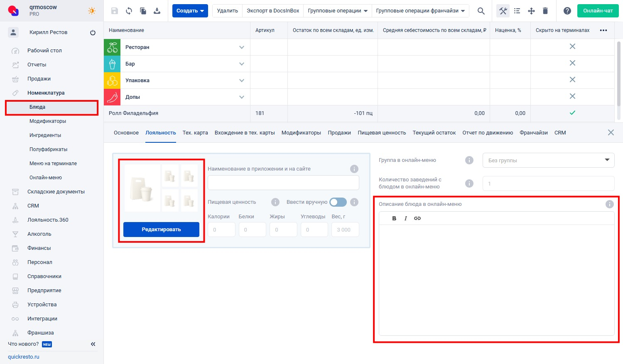Open the Создать dropdown
Image resolution: width=623 pixels, height=364 pixels.
189,10
